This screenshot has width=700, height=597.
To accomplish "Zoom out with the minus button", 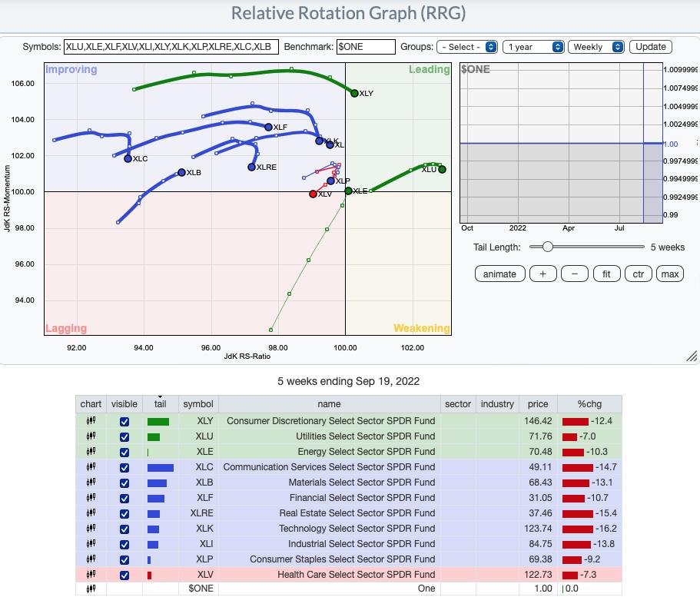I will tap(575, 274).
